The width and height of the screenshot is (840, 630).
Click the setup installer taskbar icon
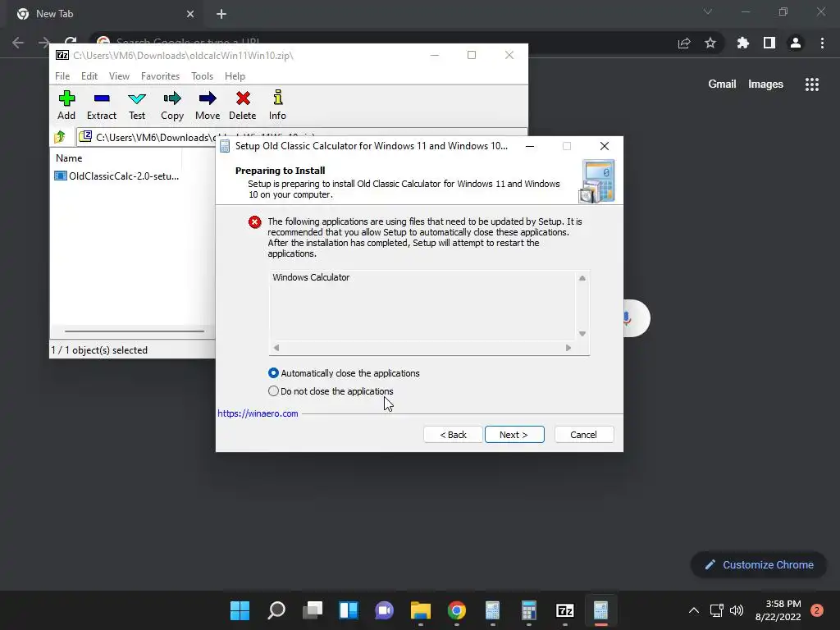(601, 610)
